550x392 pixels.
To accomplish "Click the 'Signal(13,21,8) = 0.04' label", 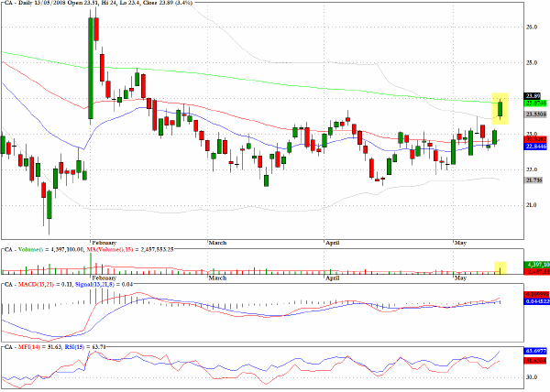I will pos(104,285).
